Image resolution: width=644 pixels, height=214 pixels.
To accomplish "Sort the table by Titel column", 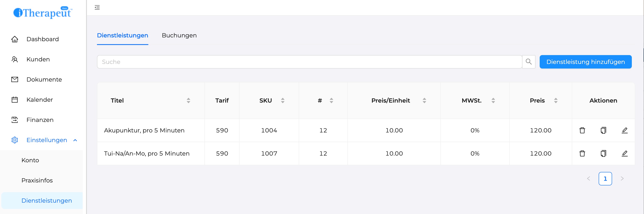I will [188, 101].
